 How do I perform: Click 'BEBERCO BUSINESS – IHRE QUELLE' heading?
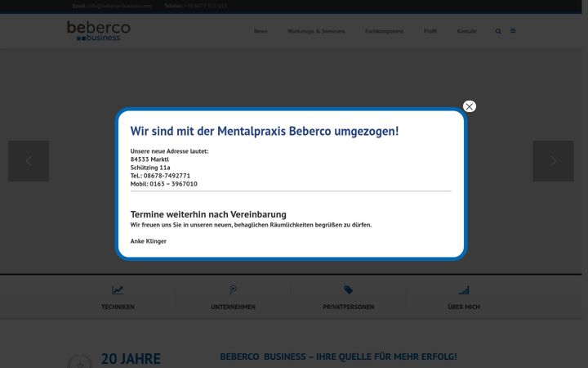click(x=338, y=357)
